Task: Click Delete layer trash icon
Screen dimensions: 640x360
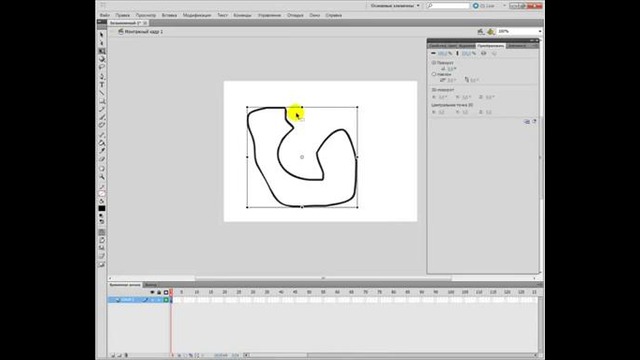Action: (126, 356)
